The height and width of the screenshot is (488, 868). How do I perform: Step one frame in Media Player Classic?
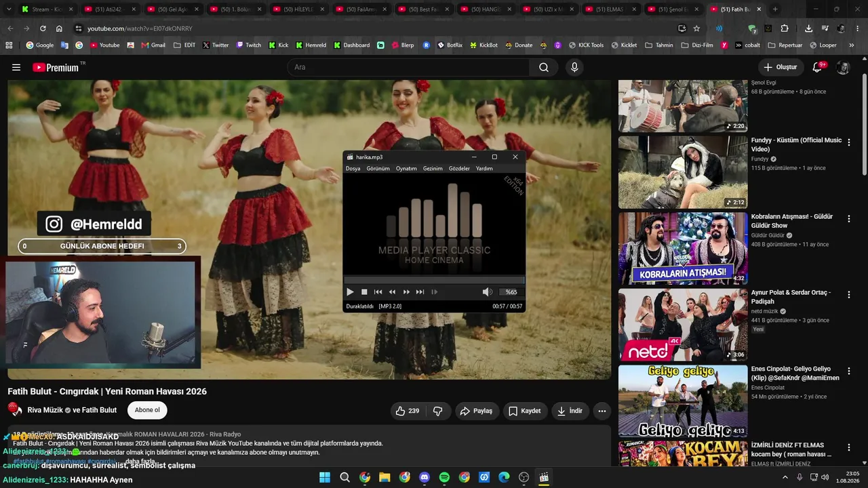pyautogui.click(x=434, y=292)
